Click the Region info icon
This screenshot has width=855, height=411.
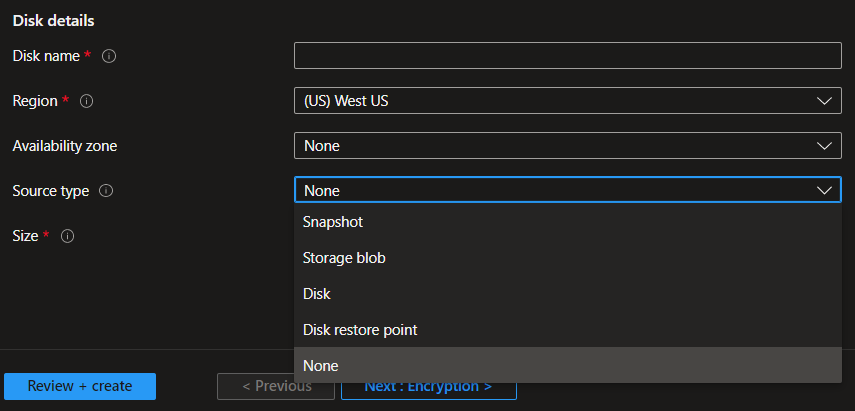87,101
